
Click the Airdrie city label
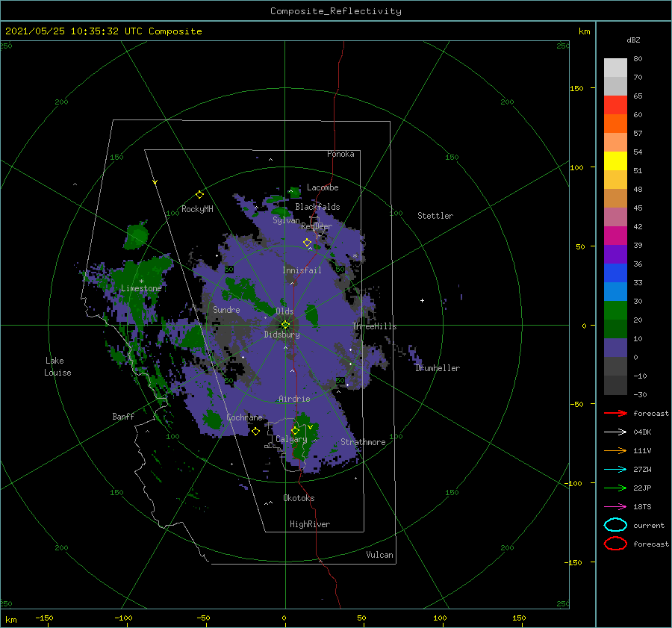click(294, 399)
